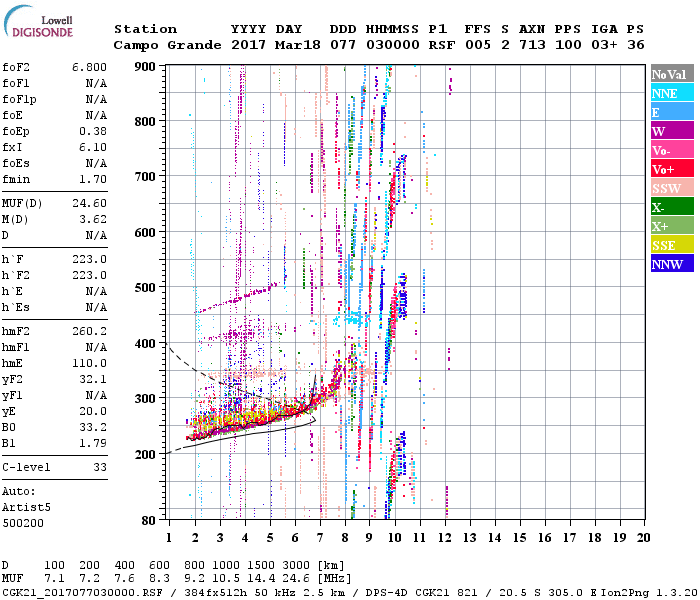This screenshot has height=600, width=700.
Task: Click the PPS value 100
Action: (x=568, y=45)
